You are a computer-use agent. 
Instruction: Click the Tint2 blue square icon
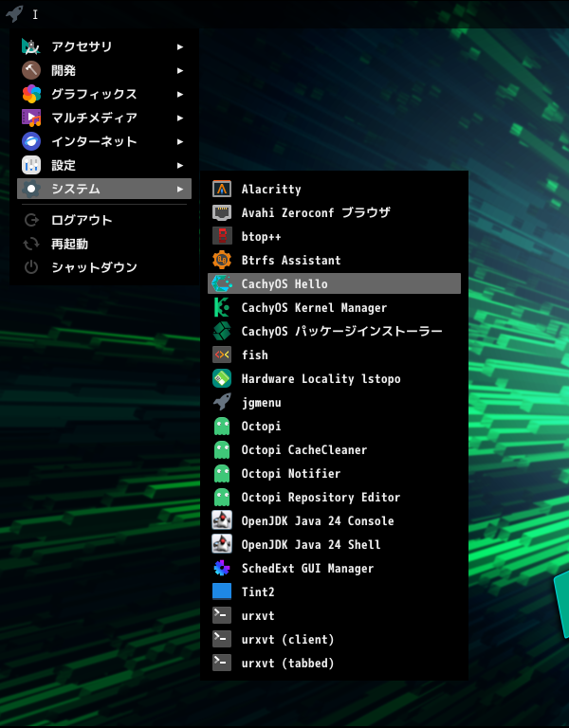coord(222,591)
